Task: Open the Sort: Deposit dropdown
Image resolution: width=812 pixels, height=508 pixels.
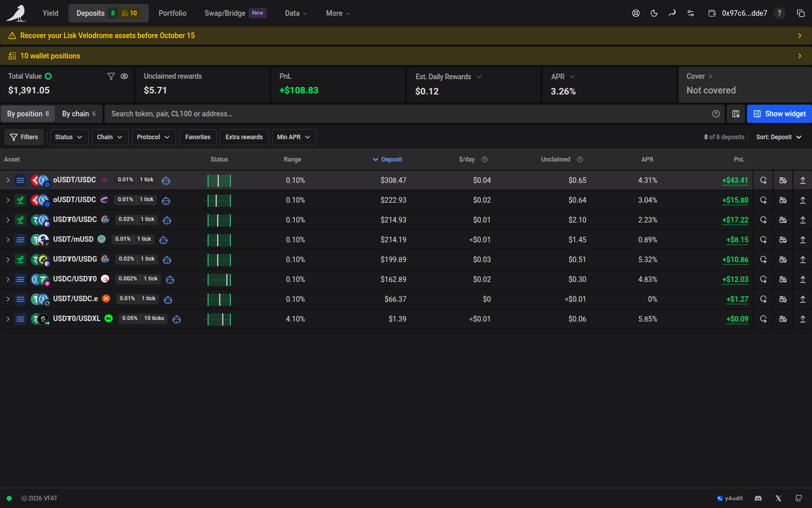Action: pyautogui.click(x=779, y=137)
